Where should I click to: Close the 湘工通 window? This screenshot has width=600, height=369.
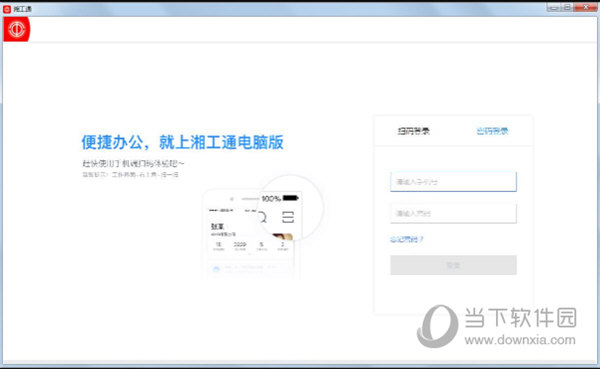[585, 7]
